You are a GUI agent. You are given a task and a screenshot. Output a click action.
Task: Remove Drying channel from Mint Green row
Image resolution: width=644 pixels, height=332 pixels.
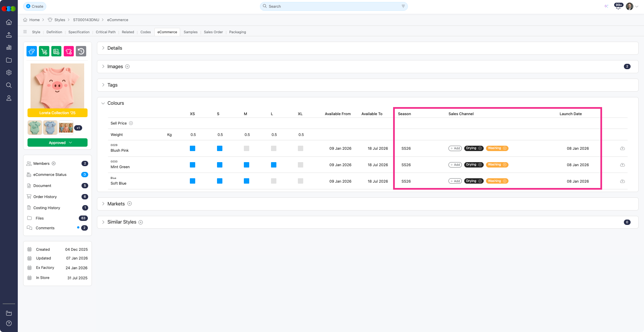pos(480,165)
